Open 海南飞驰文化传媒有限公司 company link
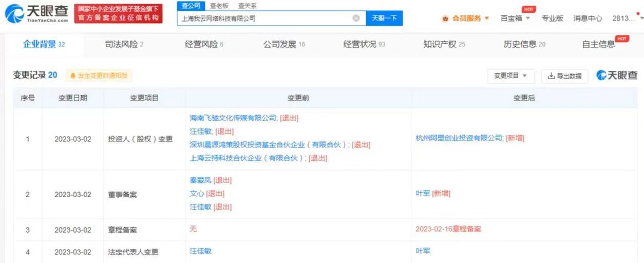 click(233, 118)
